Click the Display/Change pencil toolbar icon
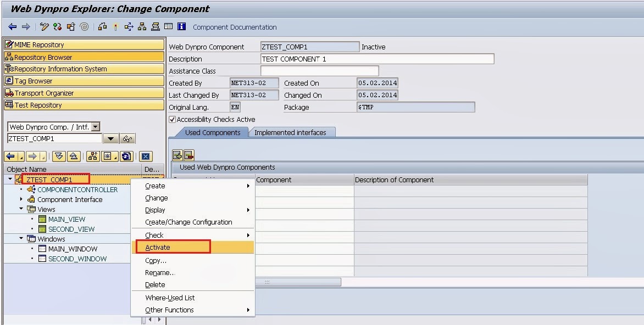Image resolution: width=644 pixels, height=325 pixels. tap(45, 27)
